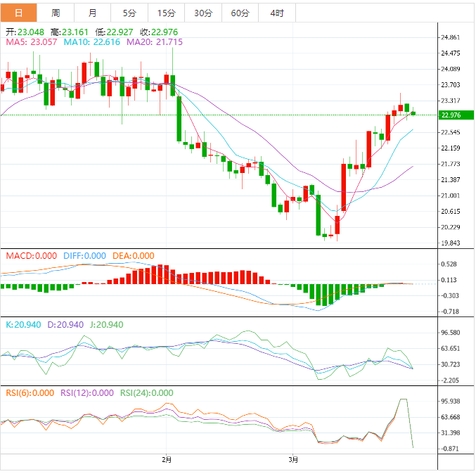The width and height of the screenshot is (476, 474).
Task: Click the 开:23.048 open price
Action: [25, 32]
